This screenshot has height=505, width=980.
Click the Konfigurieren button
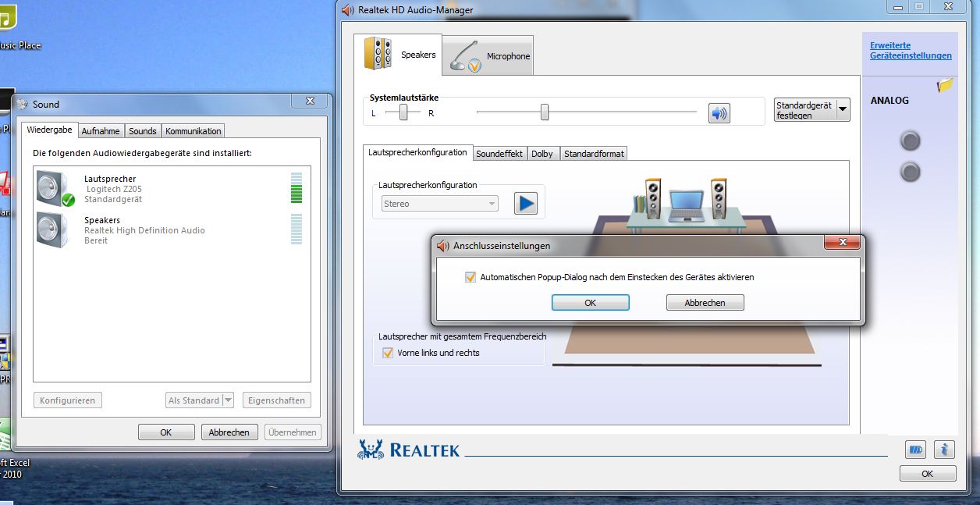[x=68, y=400]
